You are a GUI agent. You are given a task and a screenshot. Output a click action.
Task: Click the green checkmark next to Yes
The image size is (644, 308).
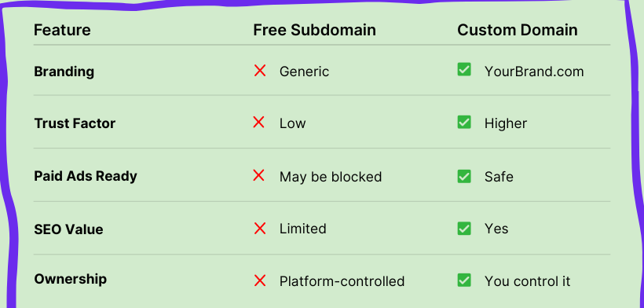464,229
